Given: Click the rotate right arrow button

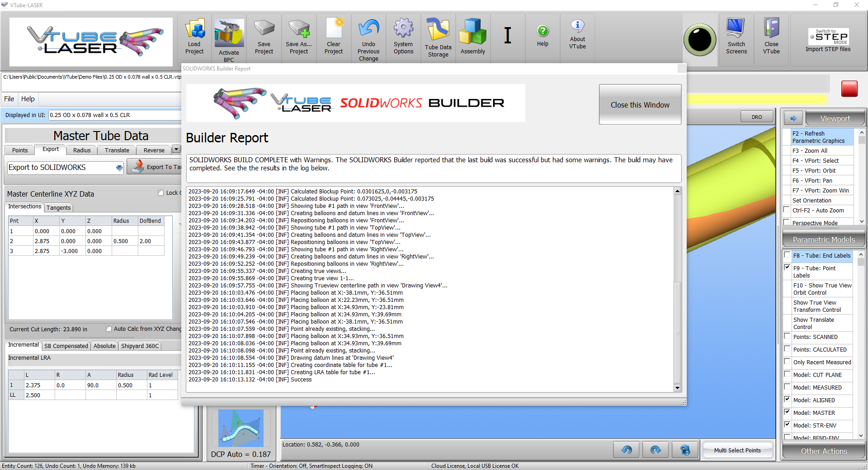Looking at the screenshot, I should click(656, 450).
